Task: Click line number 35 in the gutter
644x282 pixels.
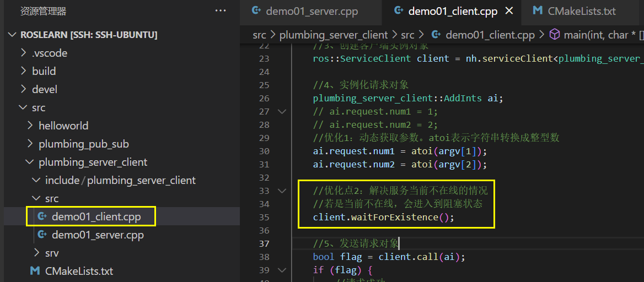Action: pos(264,217)
